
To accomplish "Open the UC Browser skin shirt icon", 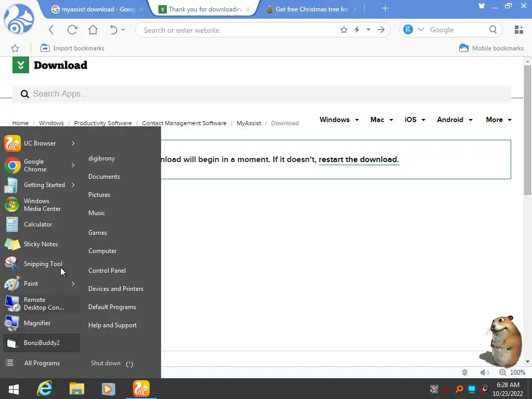I will (482, 6).
